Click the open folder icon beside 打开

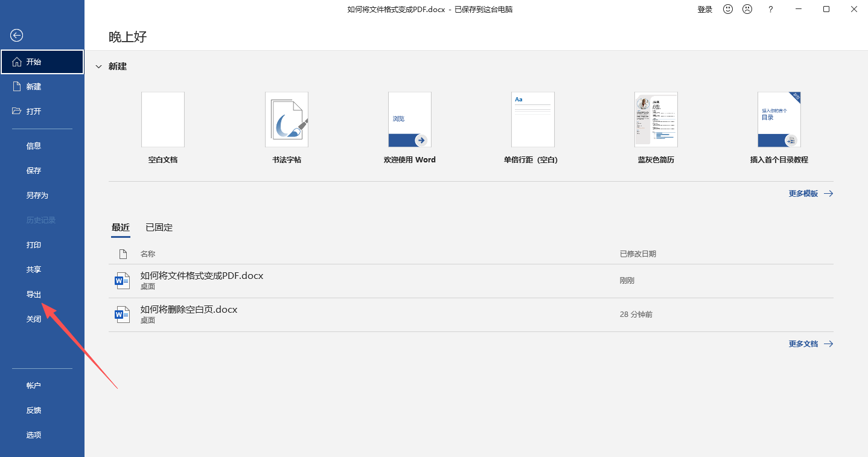coord(17,111)
